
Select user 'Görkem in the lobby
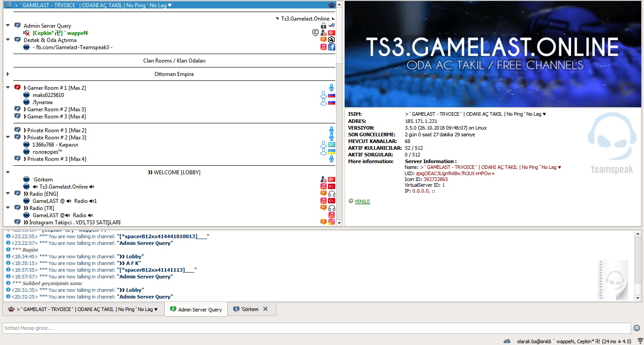(x=43, y=180)
